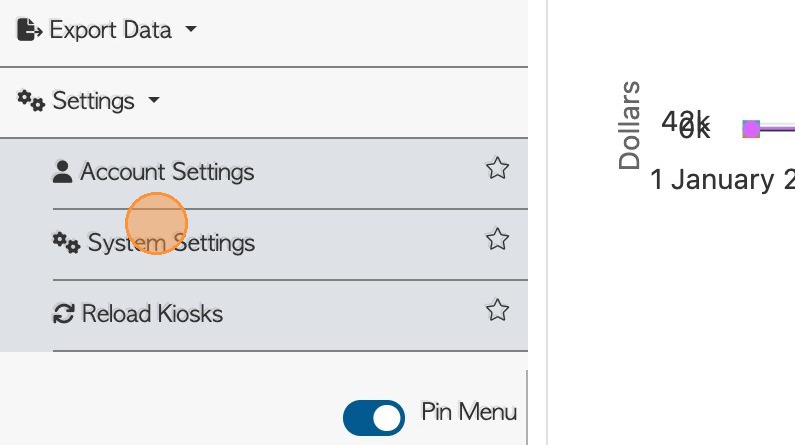Go to System Settings

tap(171, 243)
